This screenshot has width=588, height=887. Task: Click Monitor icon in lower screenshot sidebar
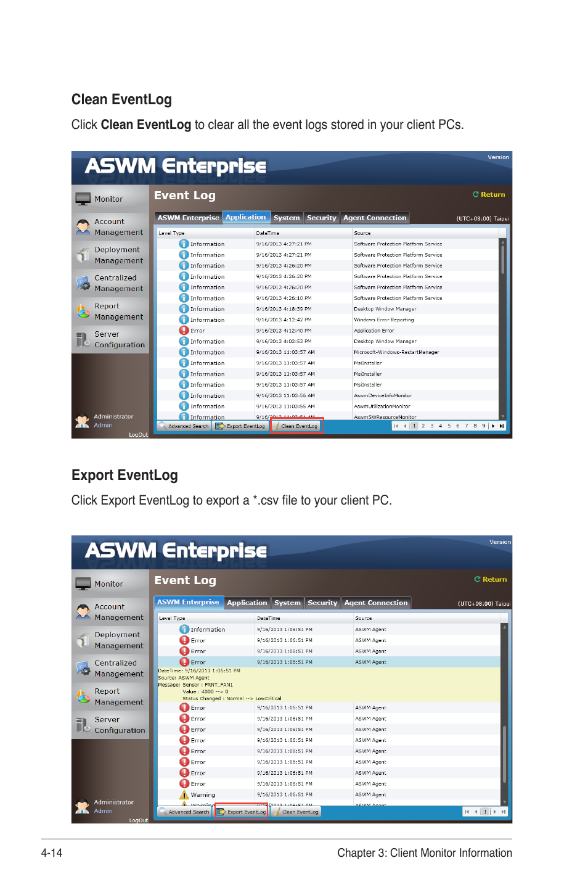[83, 584]
